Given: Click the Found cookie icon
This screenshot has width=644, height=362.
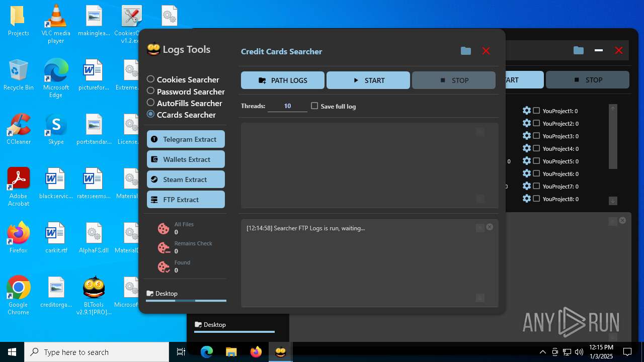Looking at the screenshot, I should pos(164,267).
